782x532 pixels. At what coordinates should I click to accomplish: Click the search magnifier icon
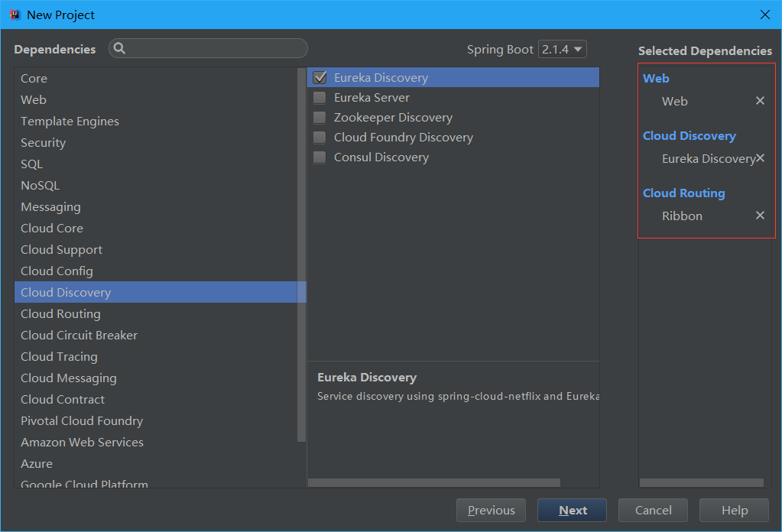tap(119, 48)
